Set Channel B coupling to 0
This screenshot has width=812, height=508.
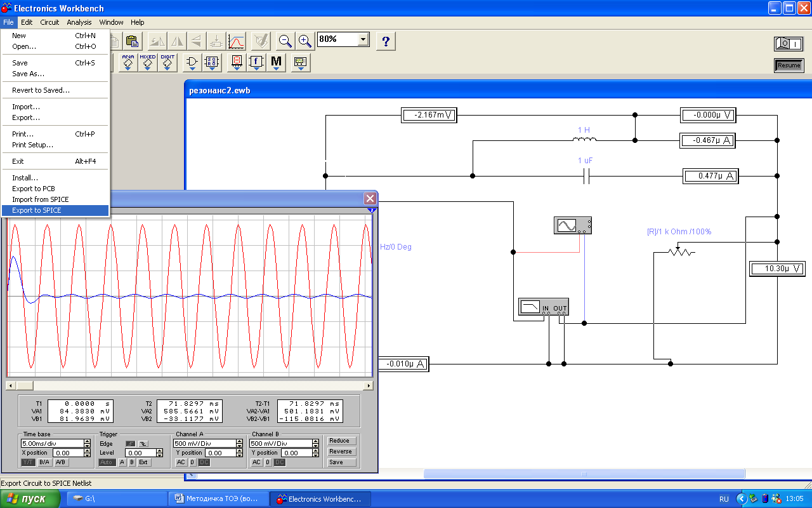(268, 462)
